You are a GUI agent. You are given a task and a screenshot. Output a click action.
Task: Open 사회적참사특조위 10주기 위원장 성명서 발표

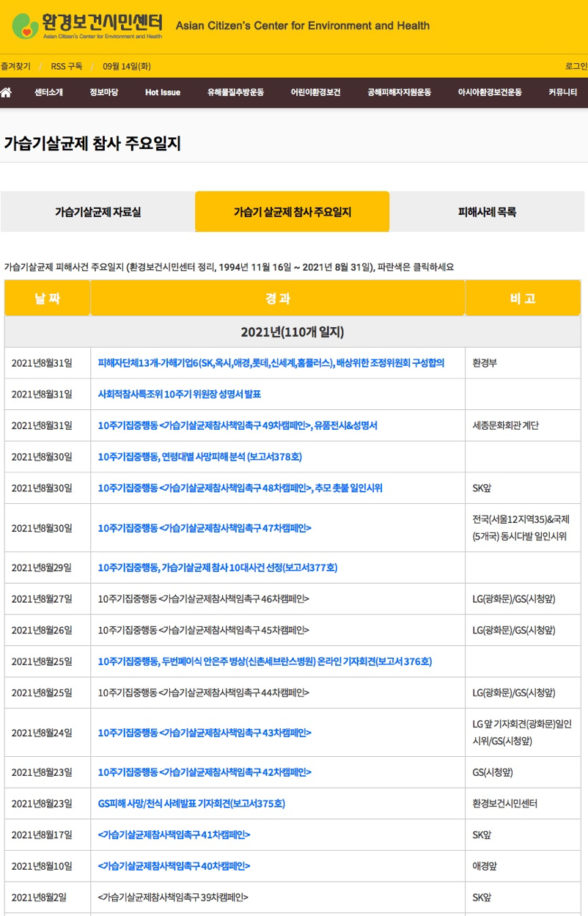180,394
